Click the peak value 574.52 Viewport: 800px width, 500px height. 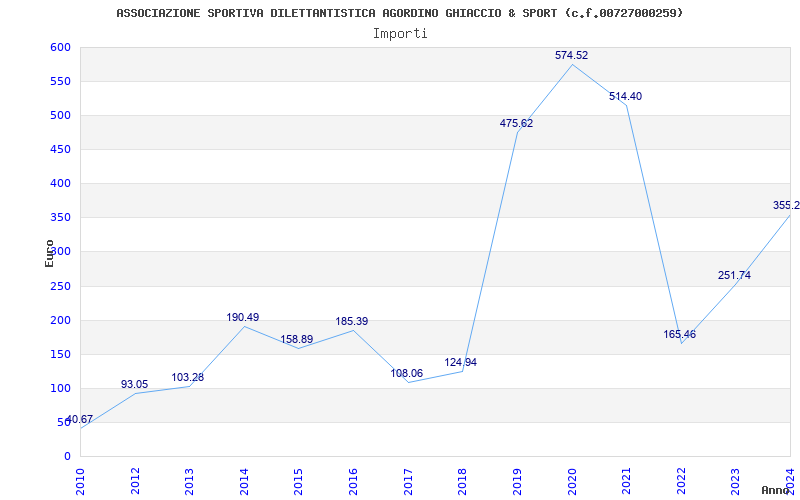pos(571,55)
